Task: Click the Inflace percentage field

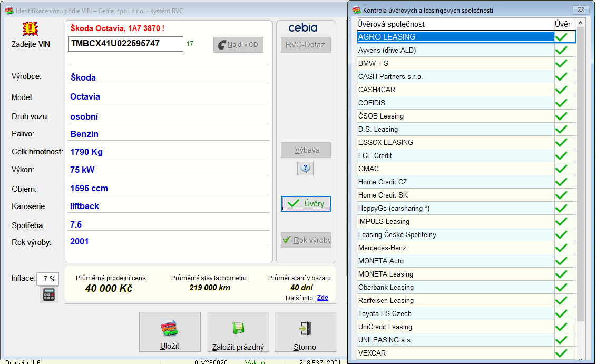Action: 48,279
